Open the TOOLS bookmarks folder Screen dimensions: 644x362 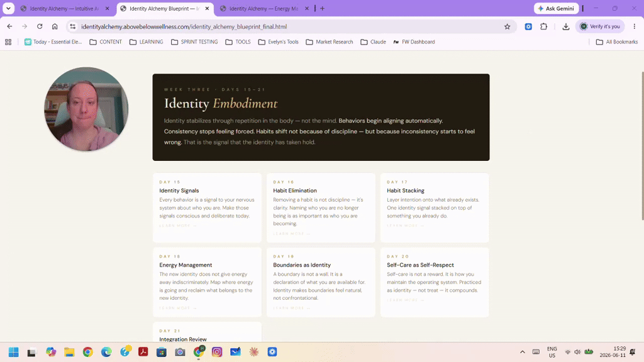tap(238, 42)
